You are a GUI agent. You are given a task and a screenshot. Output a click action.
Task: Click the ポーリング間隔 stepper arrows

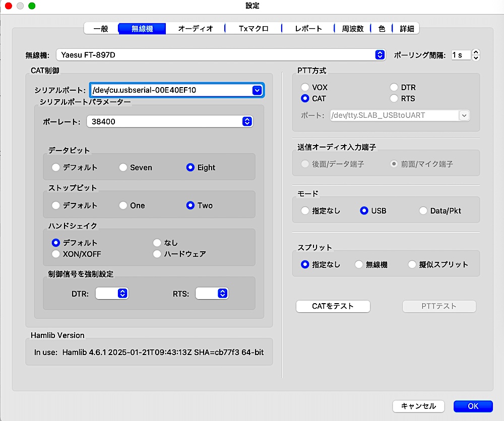coord(476,55)
